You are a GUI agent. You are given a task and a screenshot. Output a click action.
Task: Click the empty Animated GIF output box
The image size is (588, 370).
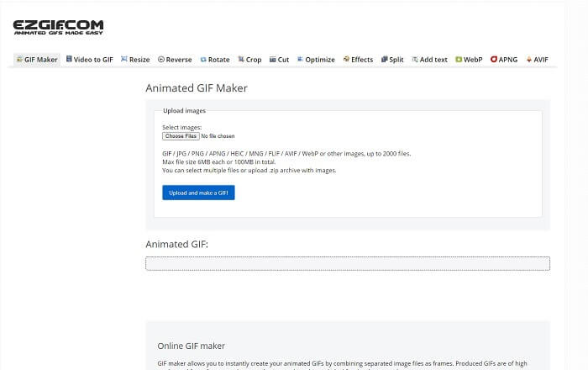coord(347,263)
